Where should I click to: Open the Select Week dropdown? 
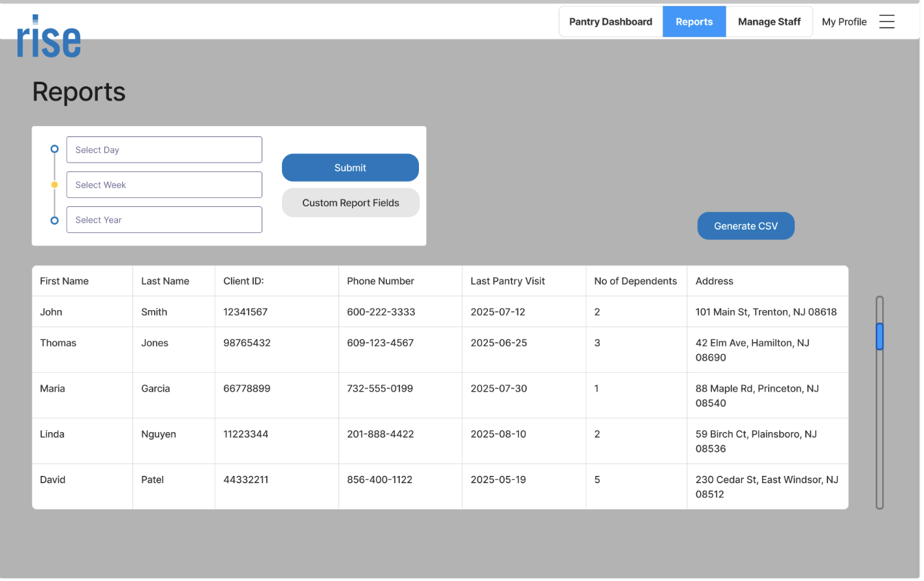pyautogui.click(x=164, y=184)
